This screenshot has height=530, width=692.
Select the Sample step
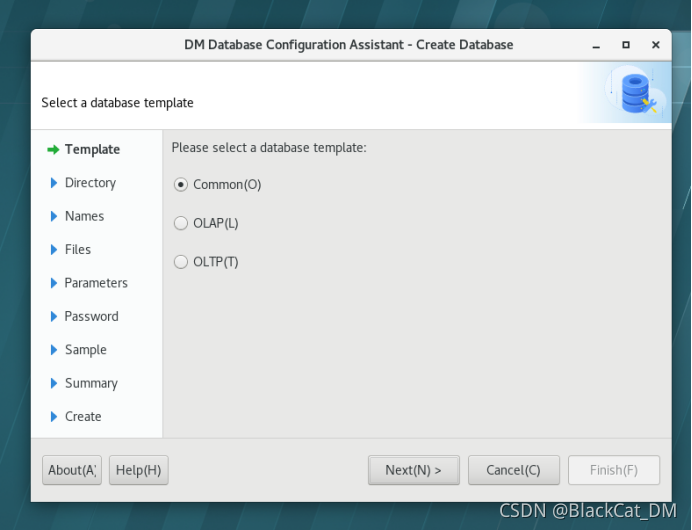pyautogui.click(x=86, y=350)
